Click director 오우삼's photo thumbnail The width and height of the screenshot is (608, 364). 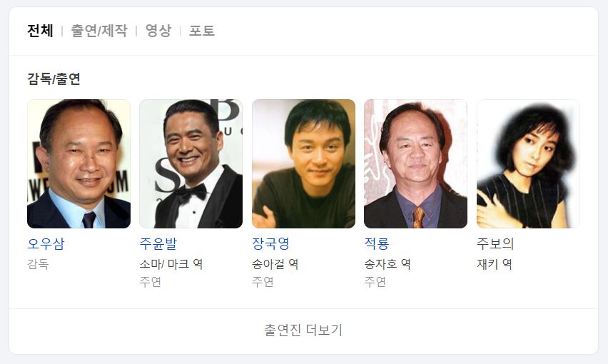(78, 163)
